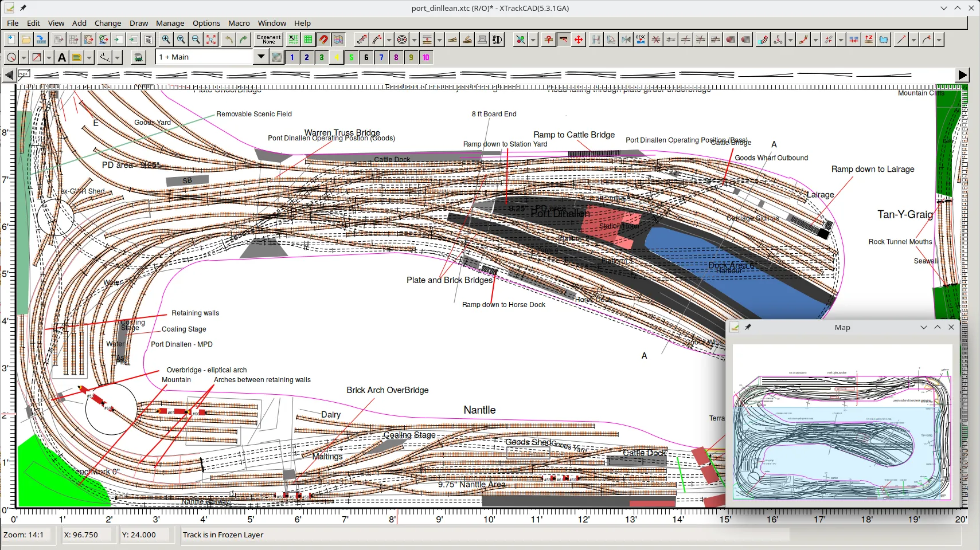Expand the turntable tool dropdown arrow
The image size is (980, 550).
[x=414, y=40]
